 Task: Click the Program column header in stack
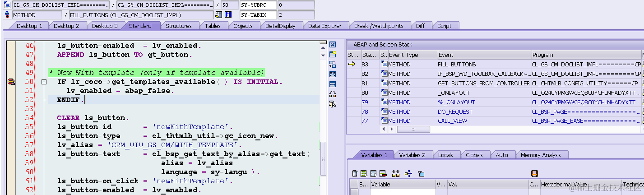click(586, 55)
